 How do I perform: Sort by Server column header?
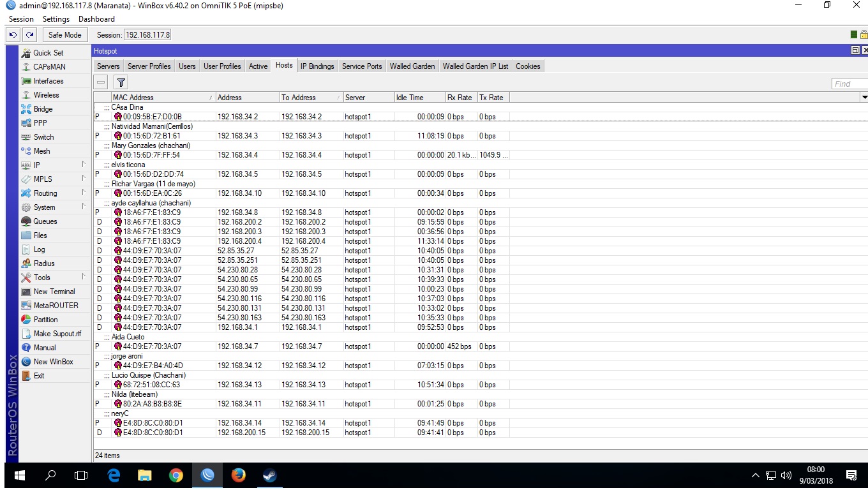(369, 98)
